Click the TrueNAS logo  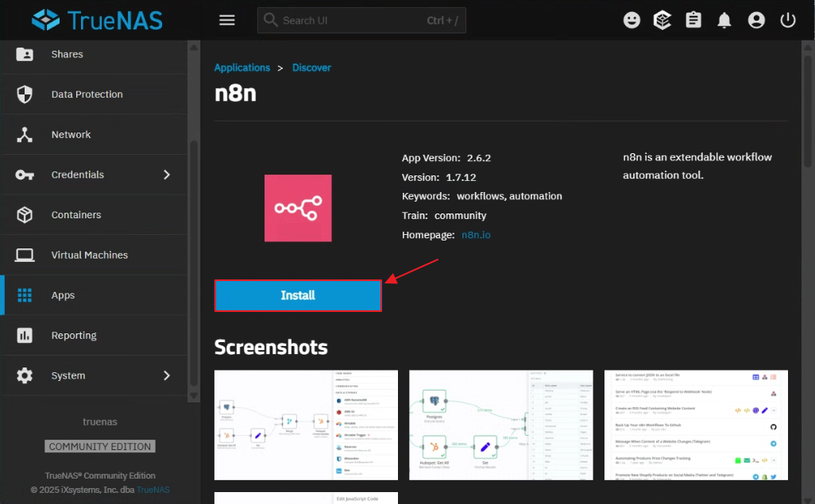(x=97, y=21)
